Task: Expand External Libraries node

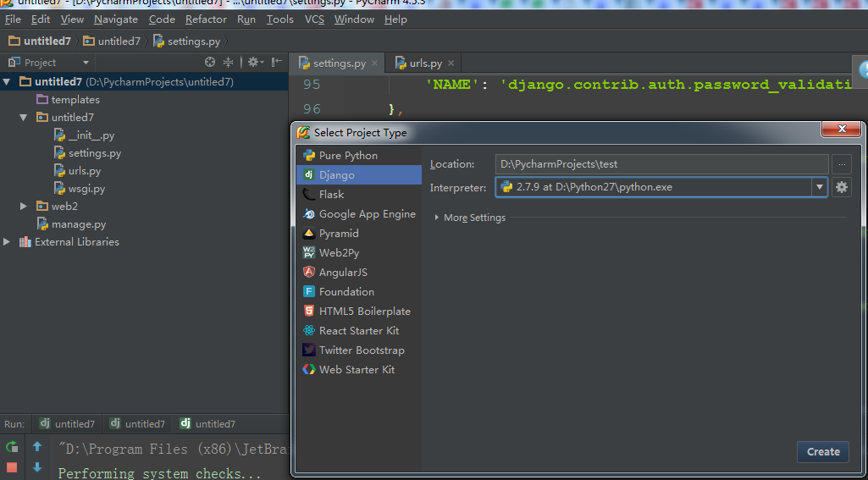Action: coord(7,241)
